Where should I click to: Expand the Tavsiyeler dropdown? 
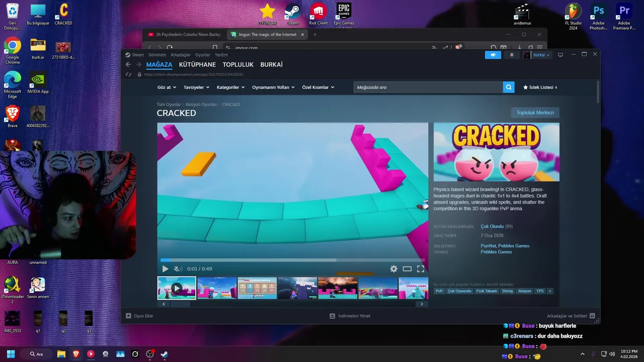point(196,87)
